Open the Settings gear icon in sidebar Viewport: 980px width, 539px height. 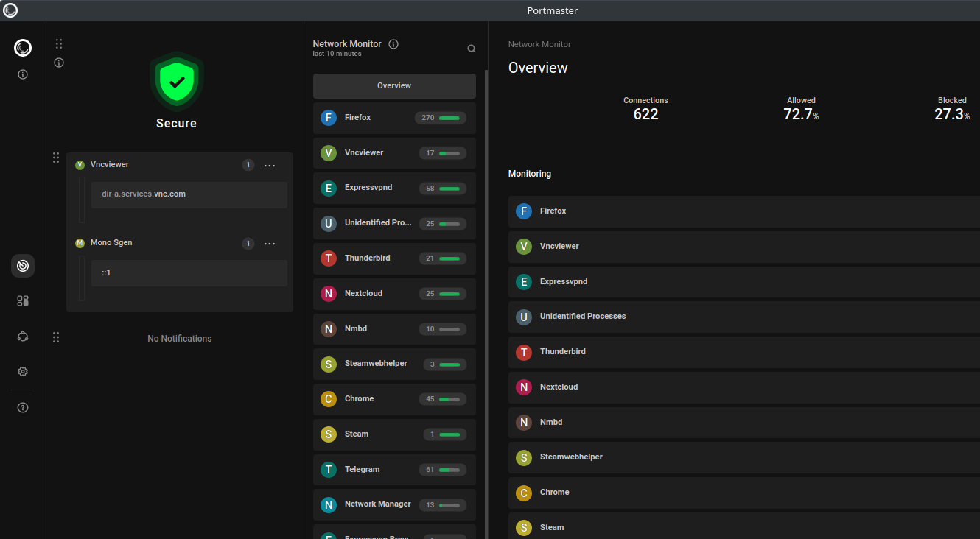23,372
